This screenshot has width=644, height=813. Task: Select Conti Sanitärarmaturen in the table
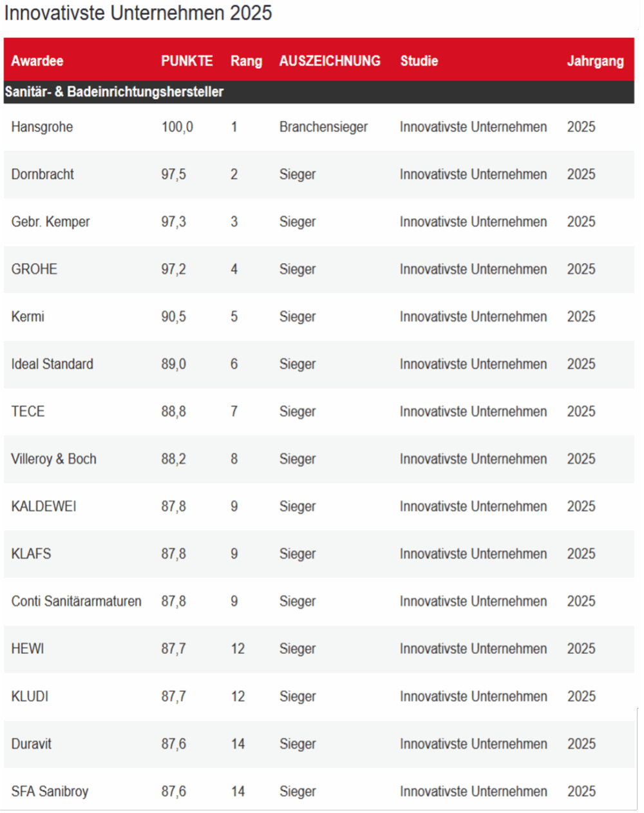[76, 602]
